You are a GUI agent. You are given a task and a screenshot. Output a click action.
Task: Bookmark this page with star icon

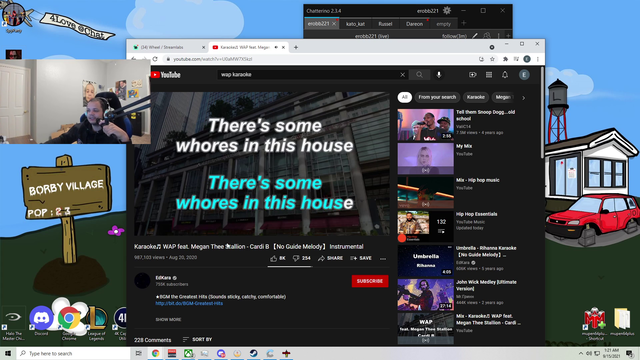(x=493, y=59)
